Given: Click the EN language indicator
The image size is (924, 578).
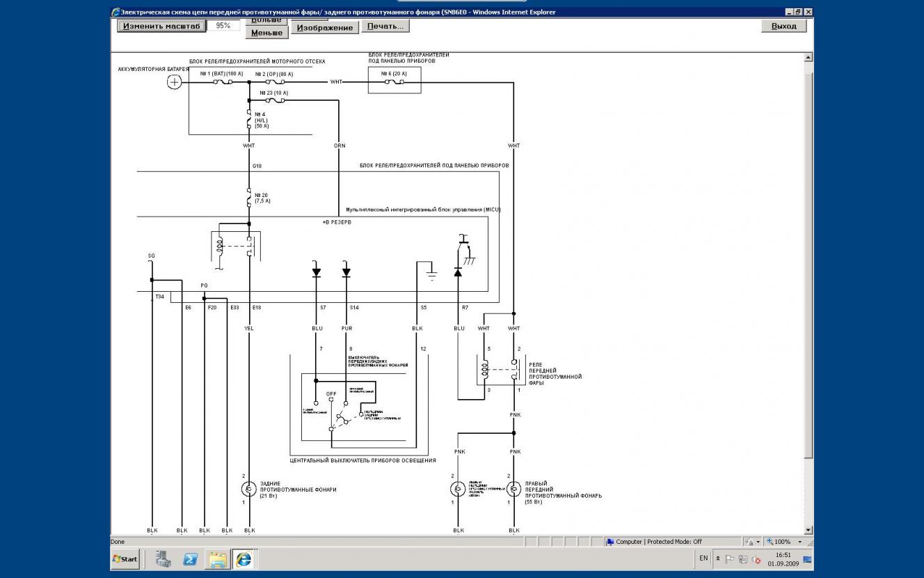Looking at the screenshot, I should click(x=703, y=559).
